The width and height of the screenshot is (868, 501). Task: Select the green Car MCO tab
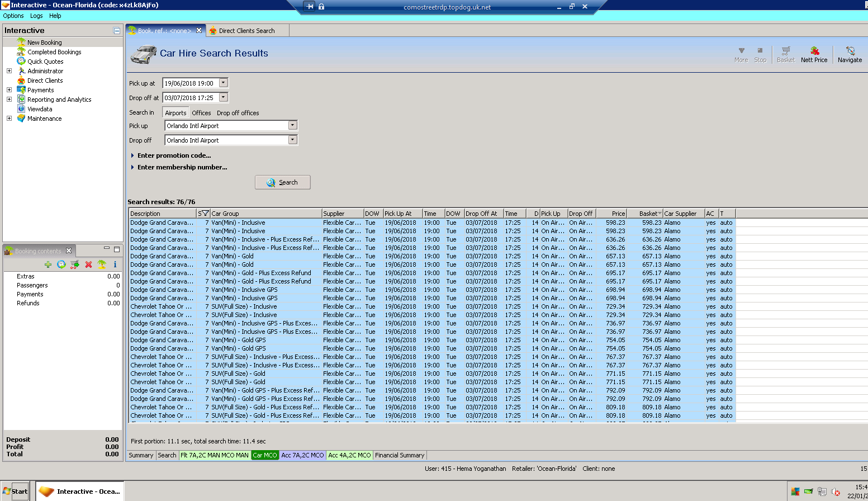264,455
